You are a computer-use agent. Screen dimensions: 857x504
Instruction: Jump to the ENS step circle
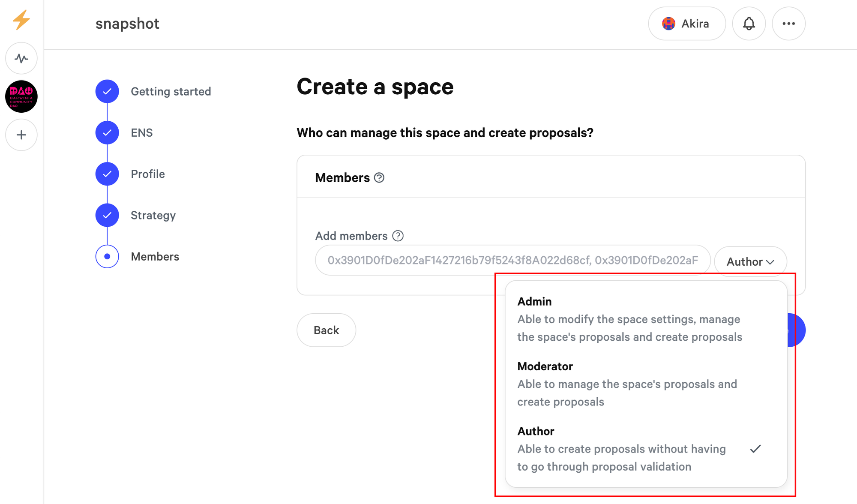tap(107, 133)
